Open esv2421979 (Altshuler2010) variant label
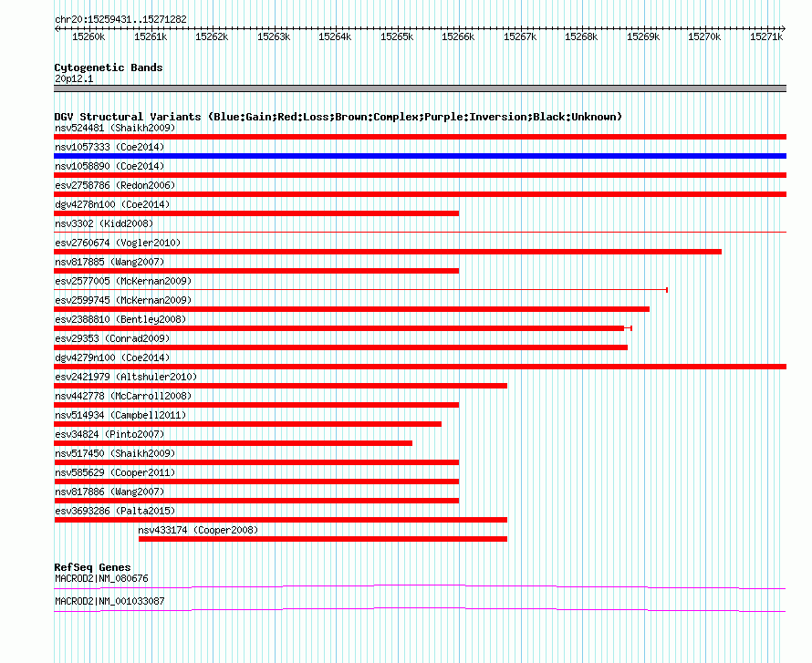Screen dimensions: 812x663 click(x=126, y=377)
